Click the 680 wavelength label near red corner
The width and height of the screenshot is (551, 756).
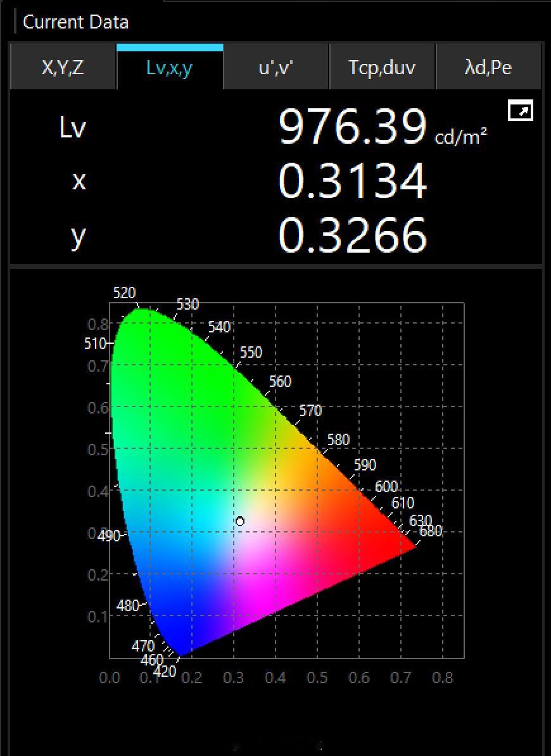(431, 531)
